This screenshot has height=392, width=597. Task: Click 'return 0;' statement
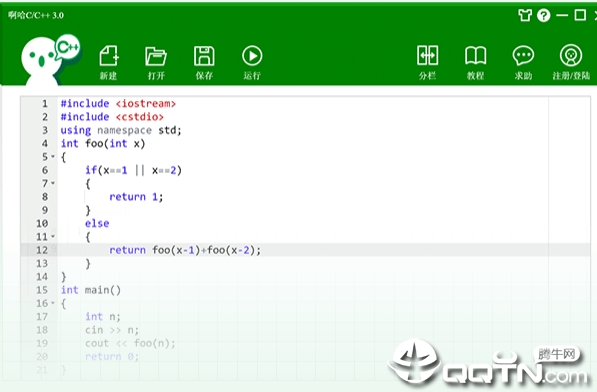[x=112, y=357]
